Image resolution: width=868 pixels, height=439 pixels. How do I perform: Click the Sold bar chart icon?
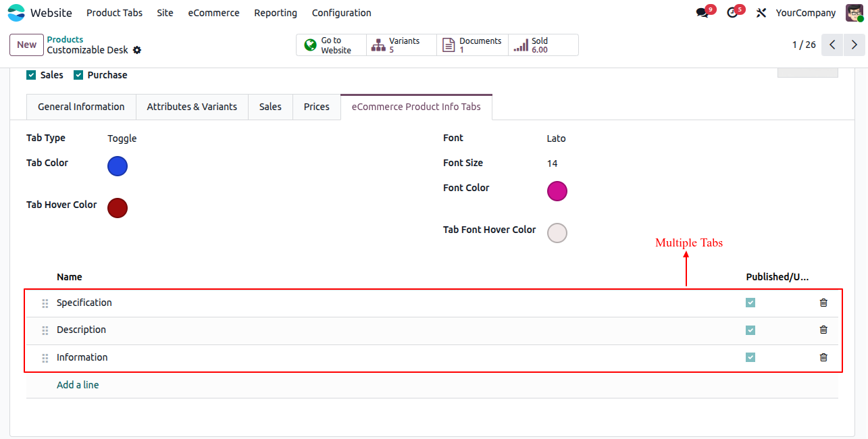pos(520,45)
